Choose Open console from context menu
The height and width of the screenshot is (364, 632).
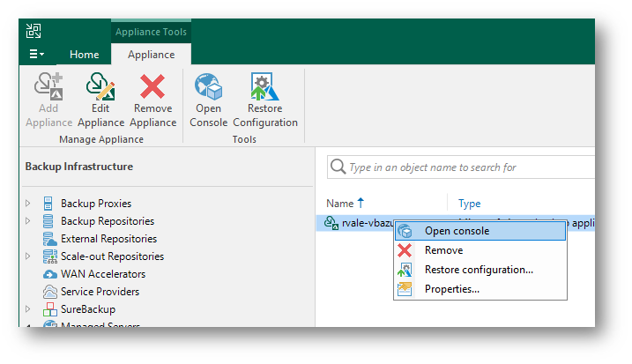click(457, 231)
